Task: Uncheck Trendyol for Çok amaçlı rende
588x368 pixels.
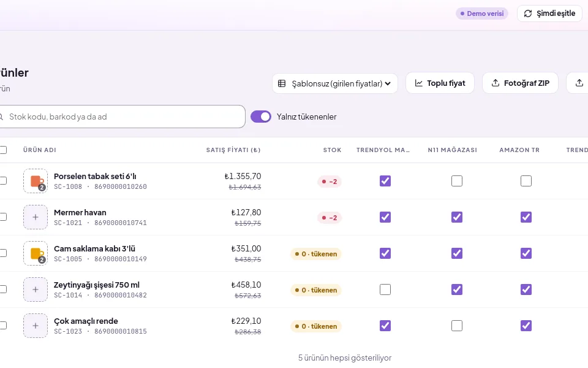Action: (x=385, y=326)
